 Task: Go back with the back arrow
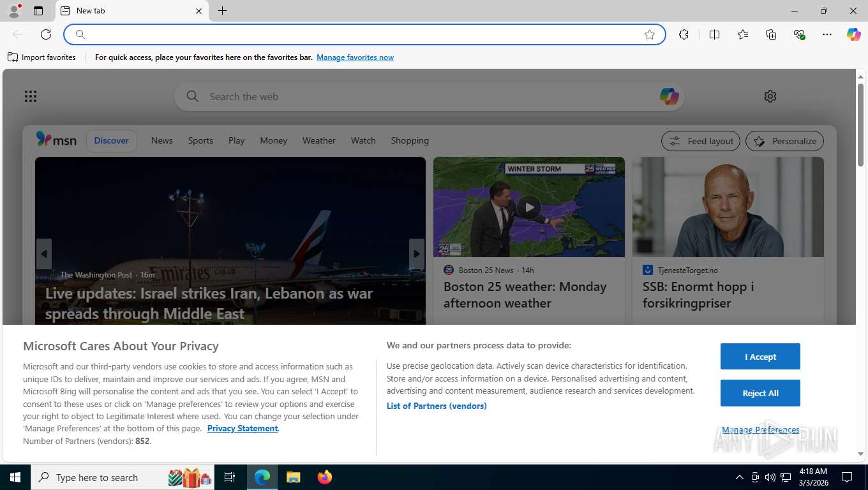pos(18,34)
